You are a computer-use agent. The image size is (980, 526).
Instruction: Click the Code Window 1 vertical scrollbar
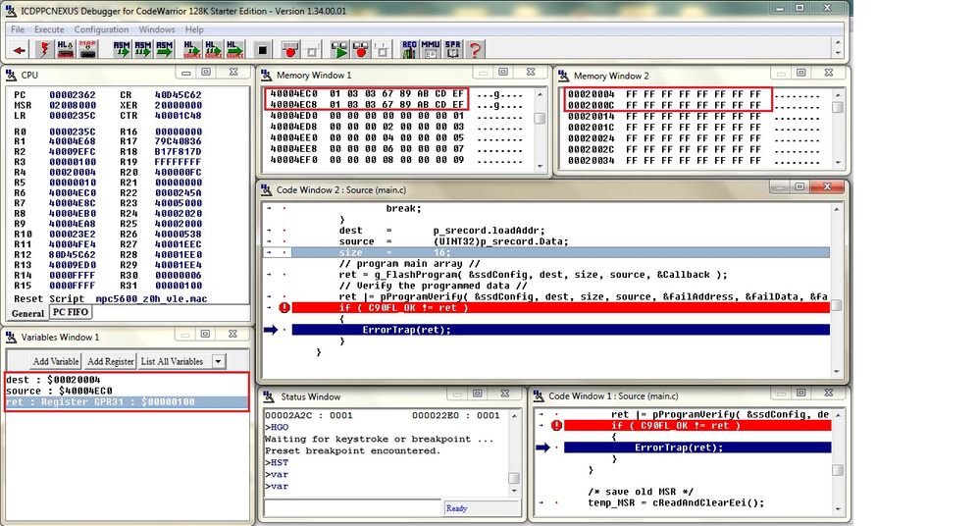point(839,461)
